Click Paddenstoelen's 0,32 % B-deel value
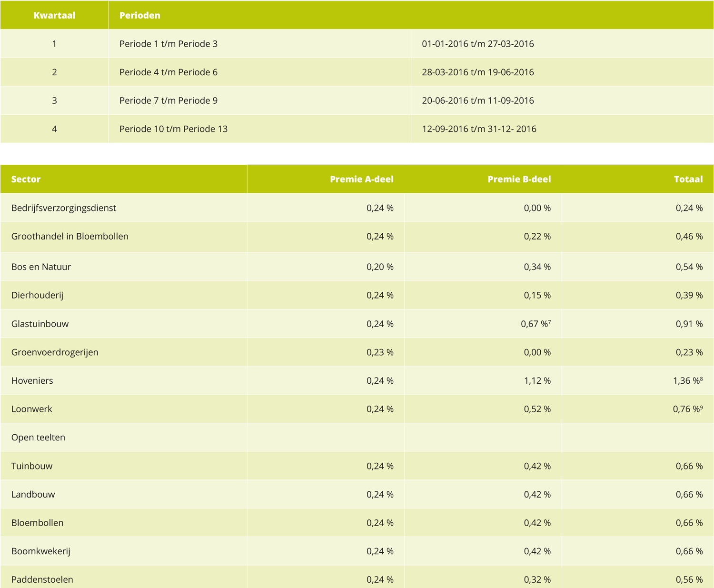This screenshot has height=588, width=714. click(537, 580)
